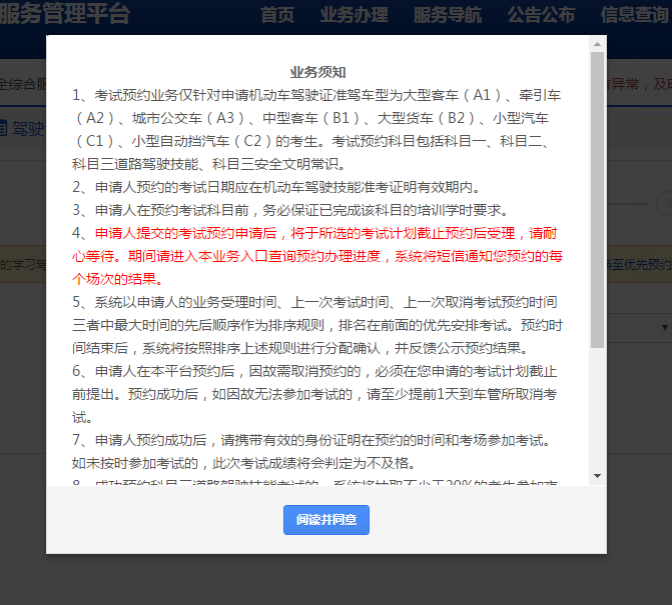Click the 服务管理平台 site title

pyautogui.click(x=64, y=14)
